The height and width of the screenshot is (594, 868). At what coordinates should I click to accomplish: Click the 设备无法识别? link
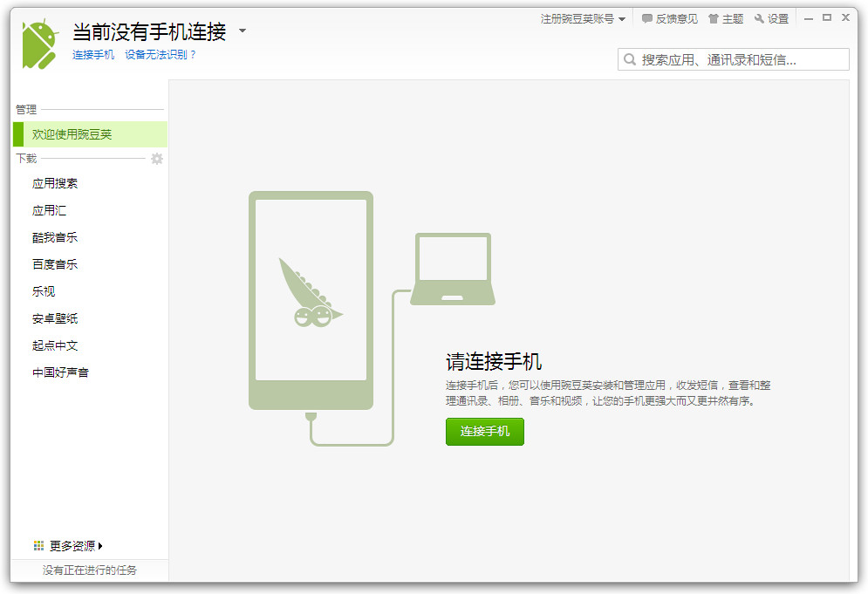tap(161, 55)
